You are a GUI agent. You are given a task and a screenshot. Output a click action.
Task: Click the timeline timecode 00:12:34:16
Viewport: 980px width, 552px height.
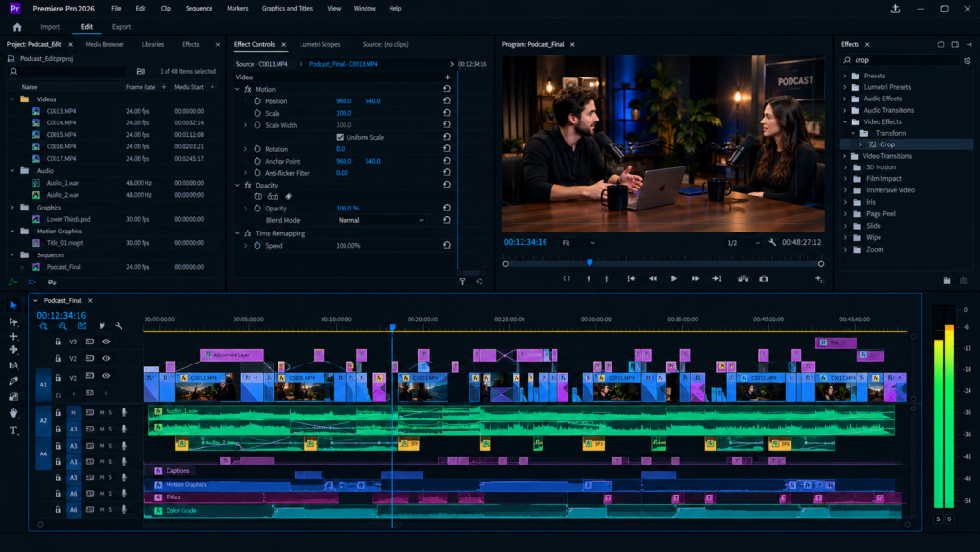61,316
